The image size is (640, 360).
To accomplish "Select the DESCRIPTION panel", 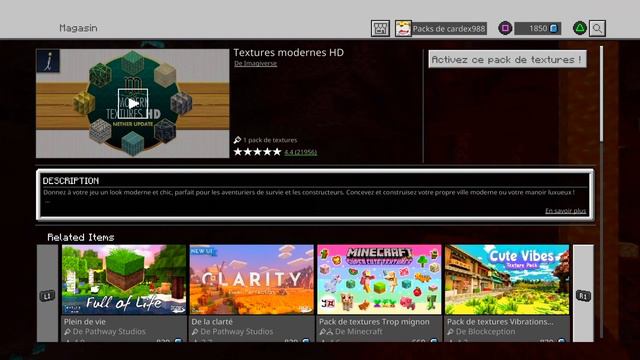I will click(315, 195).
